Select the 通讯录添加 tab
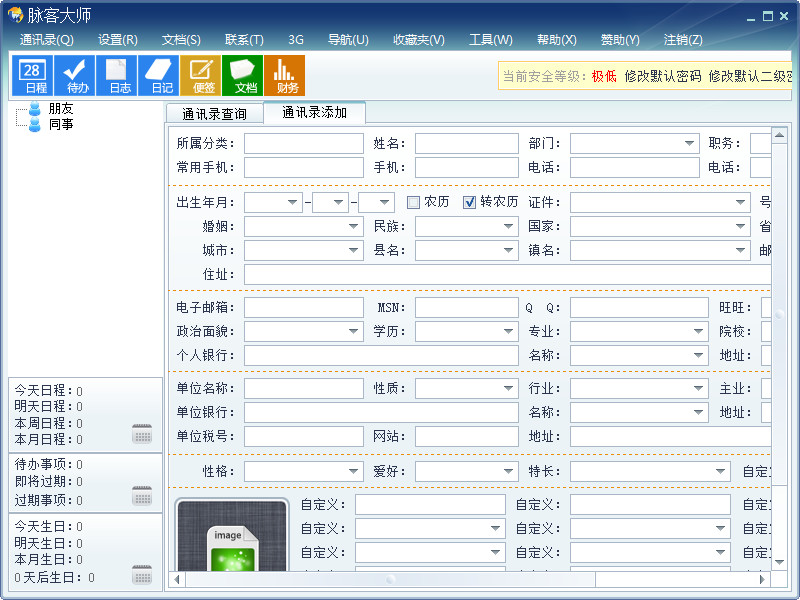The width and height of the screenshot is (800, 600). [314, 112]
